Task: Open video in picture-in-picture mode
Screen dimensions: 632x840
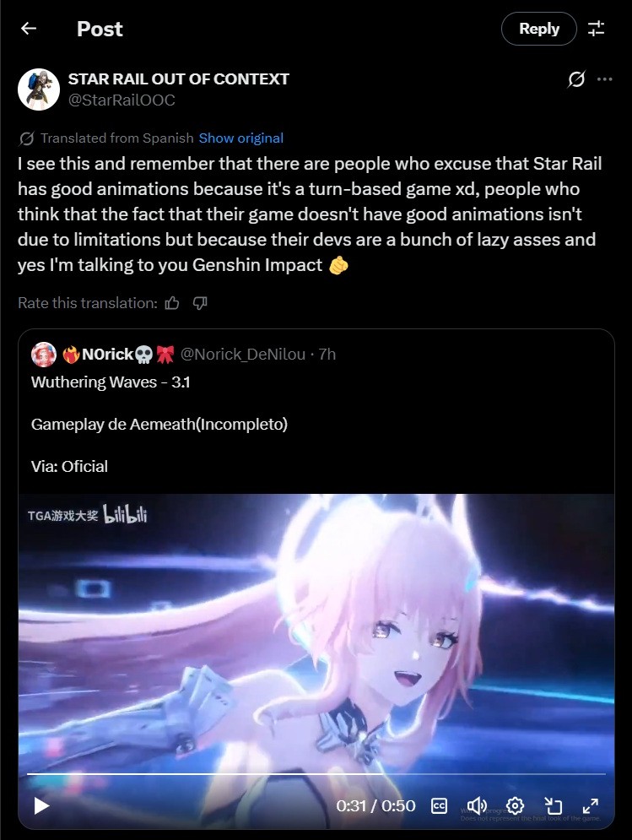Action: tap(553, 805)
